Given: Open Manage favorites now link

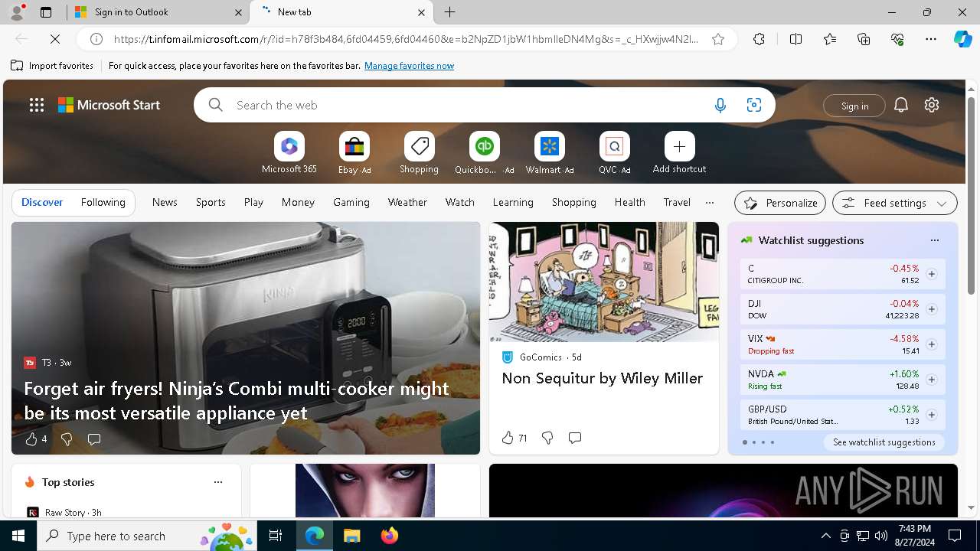Looking at the screenshot, I should (x=409, y=66).
